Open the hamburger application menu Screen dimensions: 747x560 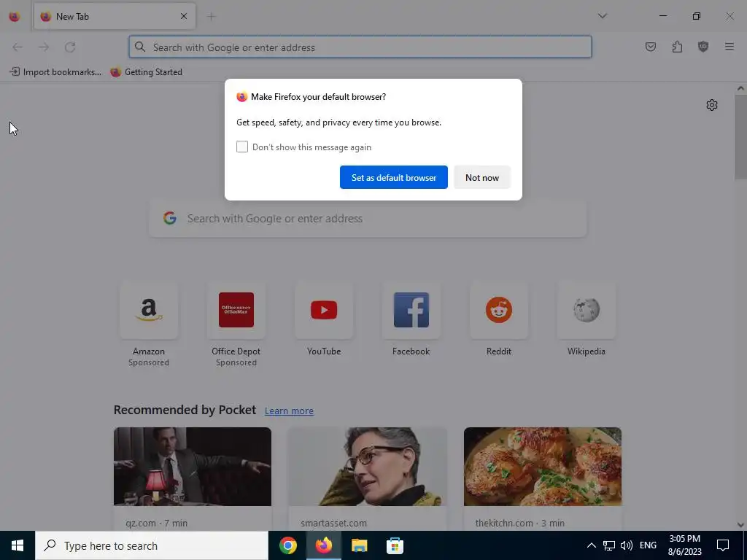tap(729, 47)
